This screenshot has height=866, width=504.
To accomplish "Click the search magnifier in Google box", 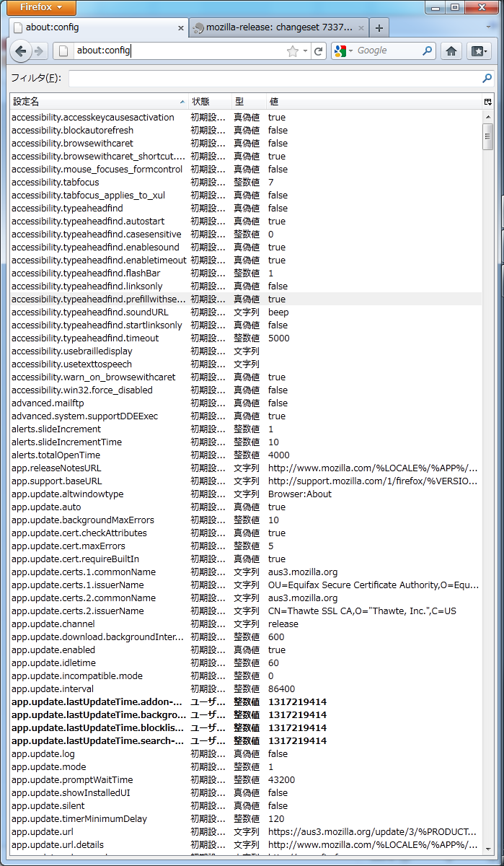I will point(428,51).
